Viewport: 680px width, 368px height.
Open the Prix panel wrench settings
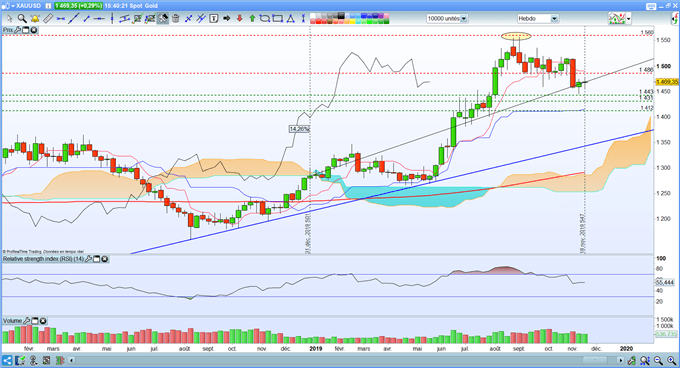point(17,30)
